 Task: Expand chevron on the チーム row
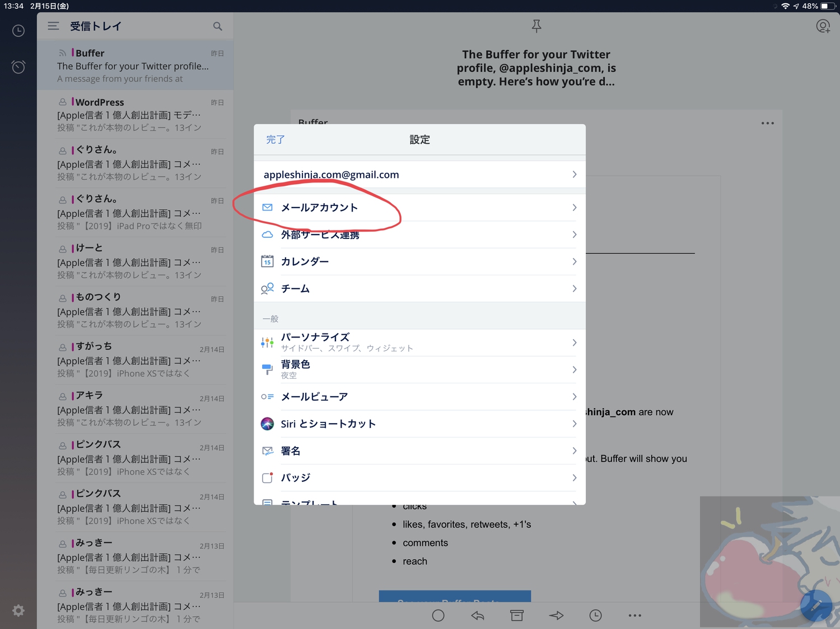point(575,289)
